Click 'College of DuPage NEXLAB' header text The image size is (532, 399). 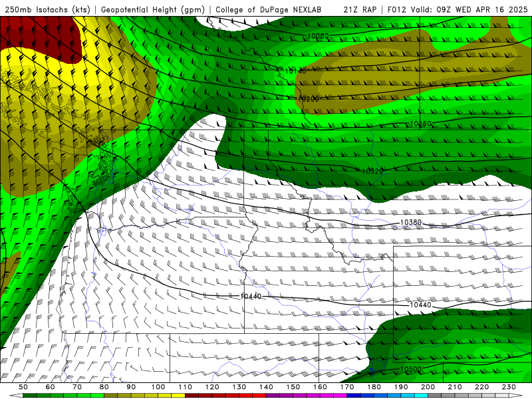coord(269,10)
